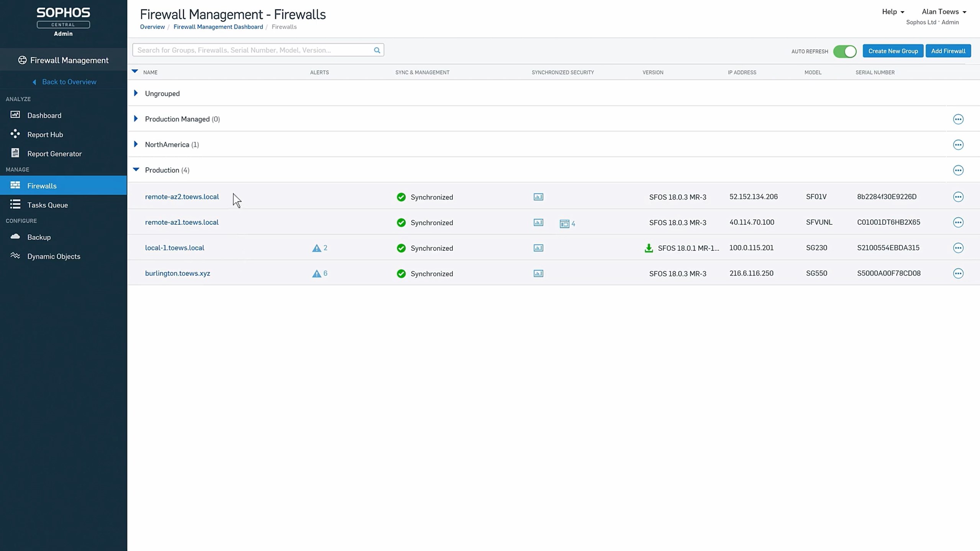The width and height of the screenshot is (980, 551).
Task: Click the firewall search input field
Action: 253,50
